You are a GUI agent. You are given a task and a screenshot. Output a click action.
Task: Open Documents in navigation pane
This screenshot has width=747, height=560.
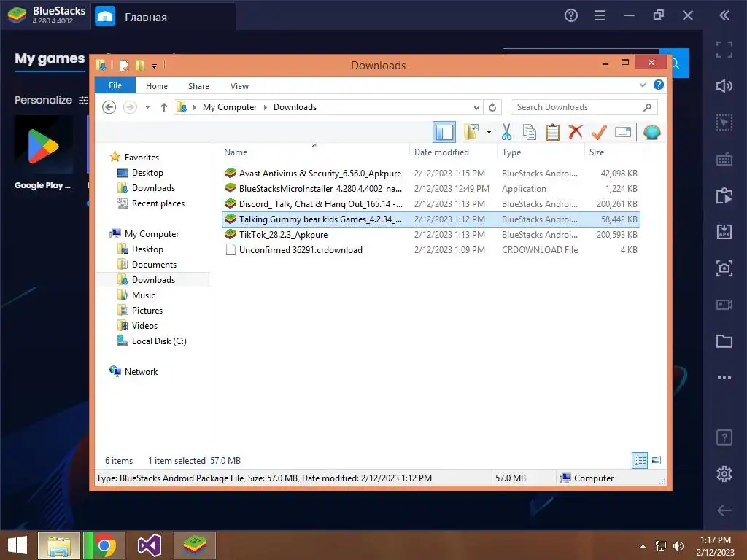click(154, 264)
